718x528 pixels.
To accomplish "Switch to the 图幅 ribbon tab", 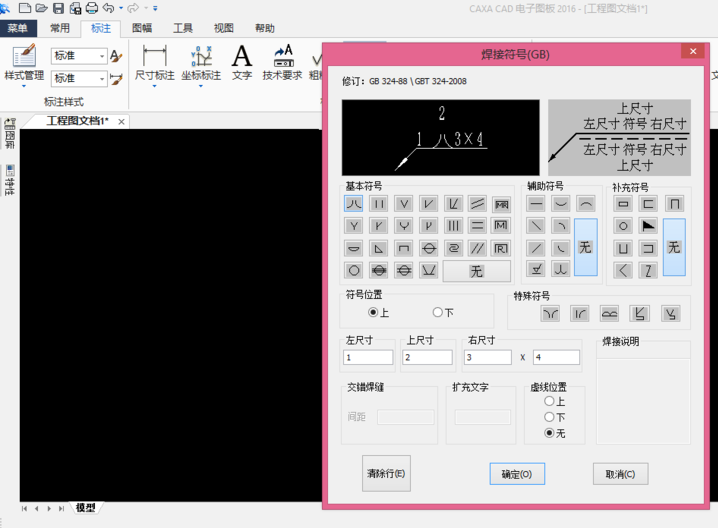I will tap(142, 28).
